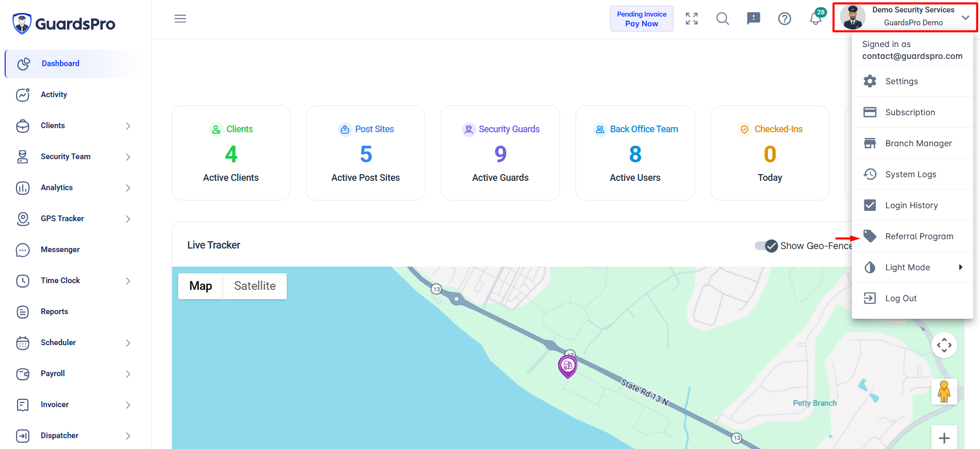Click the Settings gear icon
This screenshot has width=980, height=449.
(870, 81)
